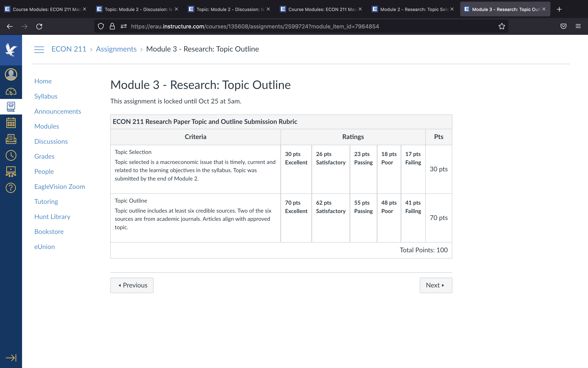
Task: Click the Next button
Action: (436, 285)
